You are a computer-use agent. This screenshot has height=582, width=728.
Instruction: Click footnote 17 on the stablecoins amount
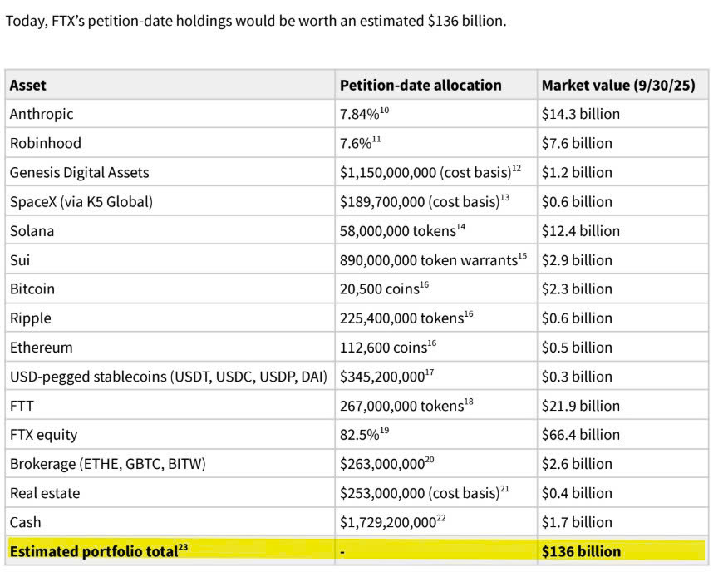(430, 372)
